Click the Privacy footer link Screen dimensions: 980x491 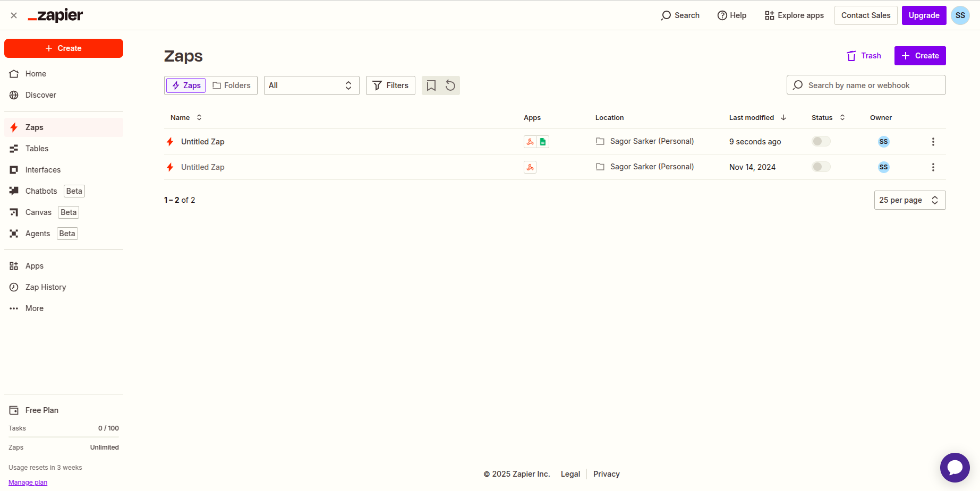pos(607,474)
